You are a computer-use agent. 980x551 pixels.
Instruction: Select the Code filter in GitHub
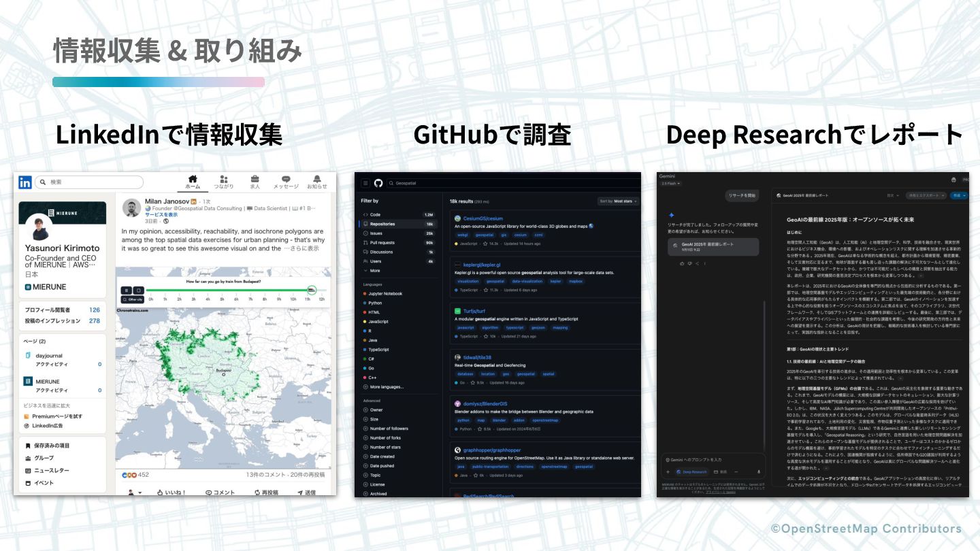click(x=398, y=214)
